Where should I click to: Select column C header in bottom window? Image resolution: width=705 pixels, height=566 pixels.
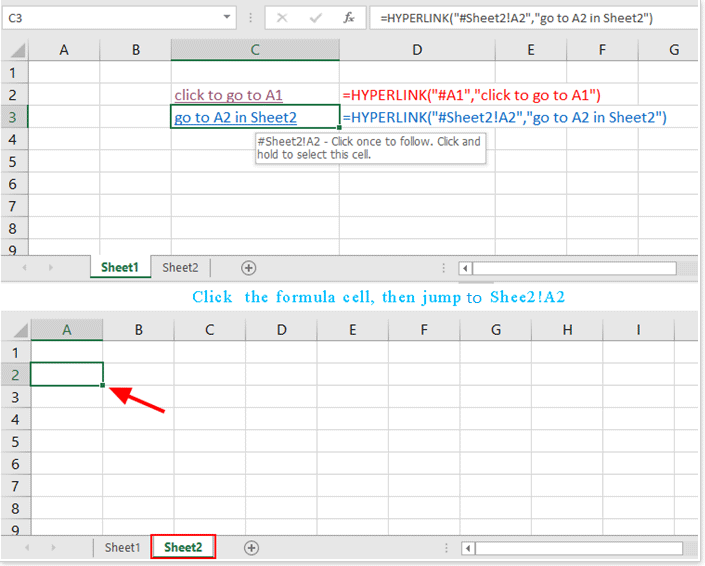(210, 330)
